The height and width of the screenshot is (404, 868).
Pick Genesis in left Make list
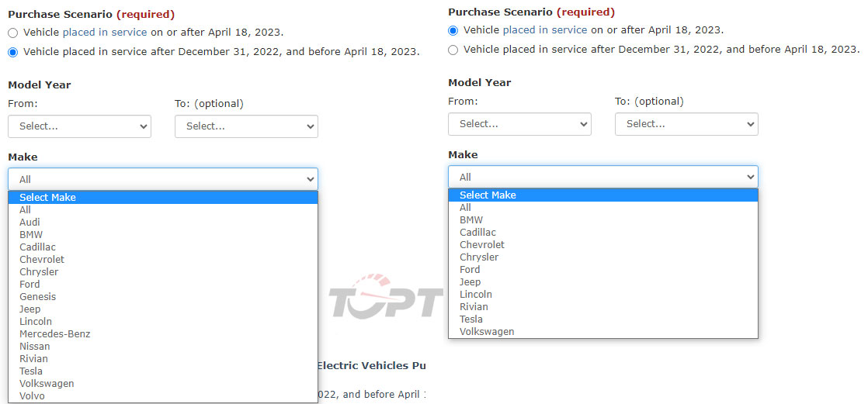click(x=163, y=297)
